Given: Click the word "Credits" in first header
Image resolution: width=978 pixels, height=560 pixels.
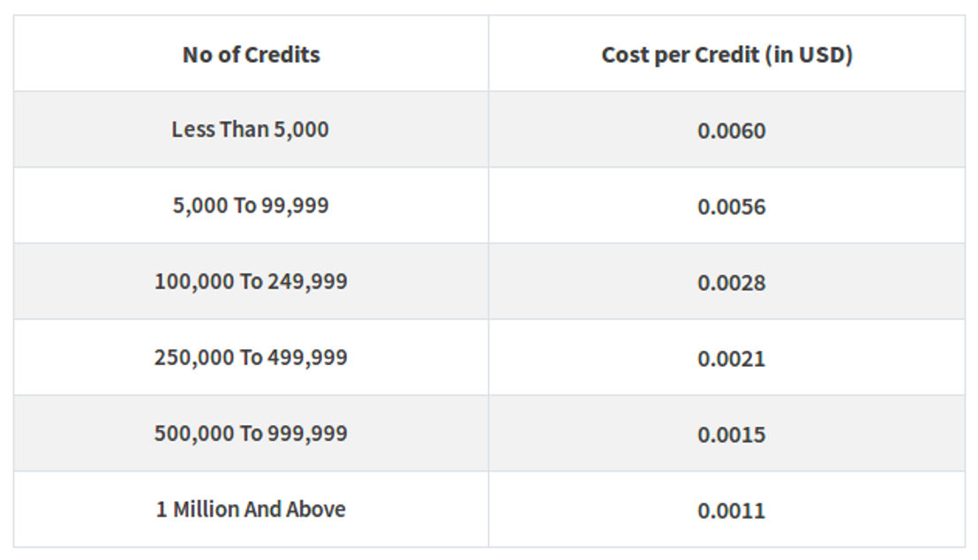Looking at the screenshot, I should (282, 55).
